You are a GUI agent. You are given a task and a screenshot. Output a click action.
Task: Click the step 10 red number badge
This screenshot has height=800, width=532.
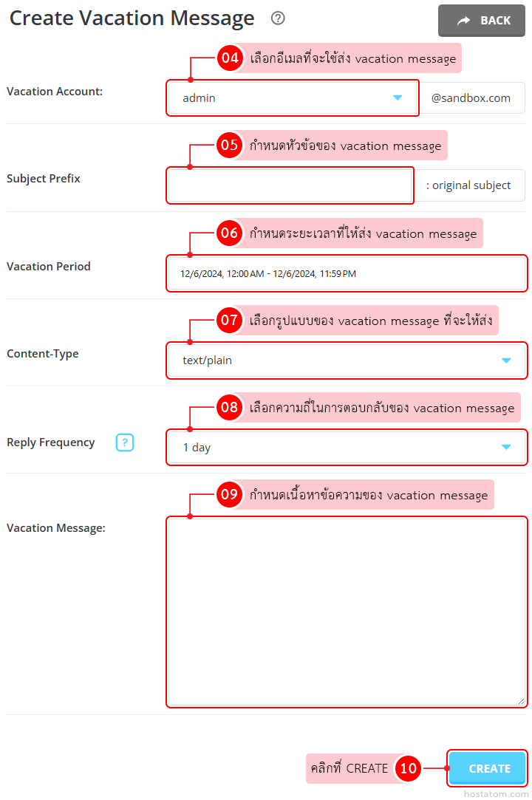408,769
